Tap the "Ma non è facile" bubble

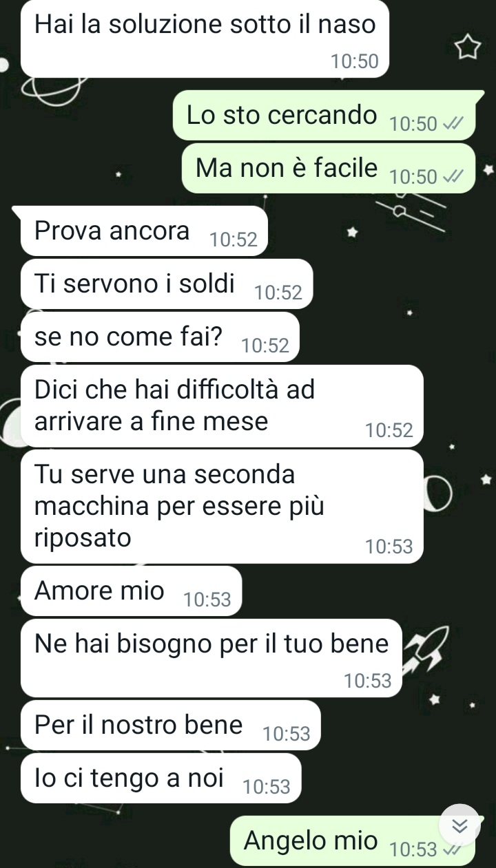pyautogui.click(x=328, y=169)
